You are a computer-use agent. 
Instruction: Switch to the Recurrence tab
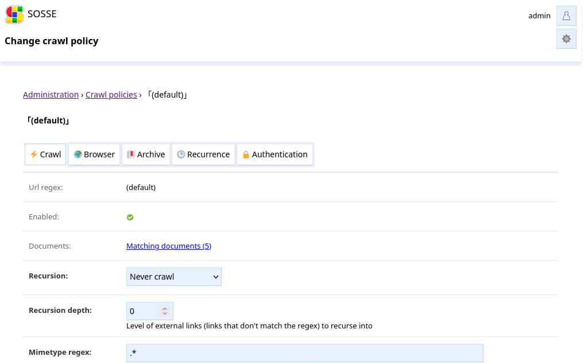203,154
